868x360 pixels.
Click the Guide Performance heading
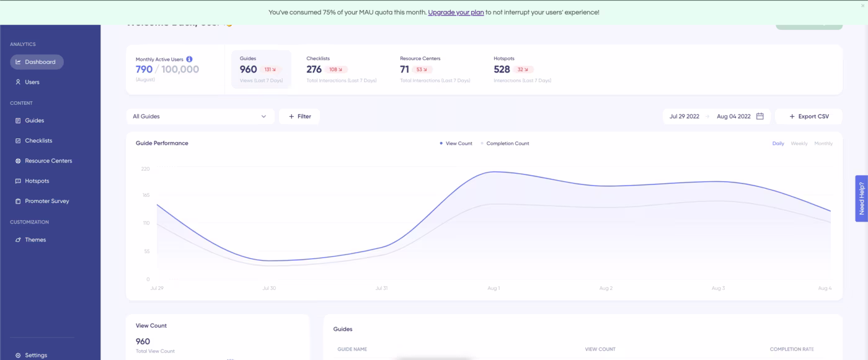click(x=162, y=143)
